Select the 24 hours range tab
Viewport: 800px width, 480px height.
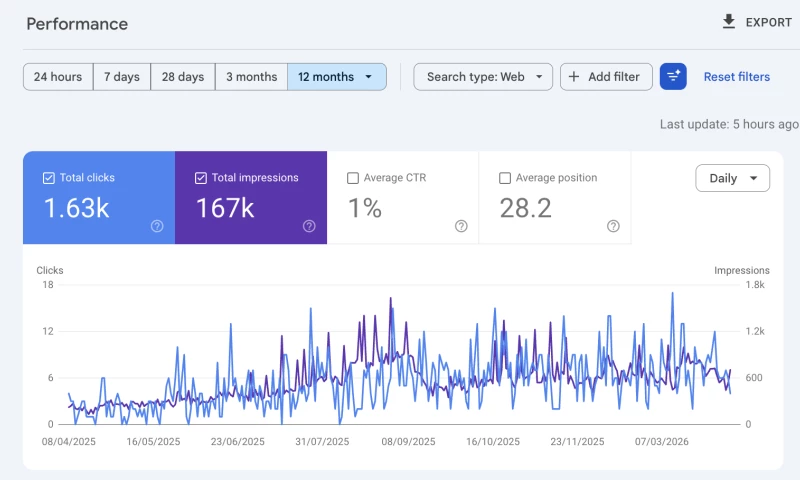(x=58, y=77)
